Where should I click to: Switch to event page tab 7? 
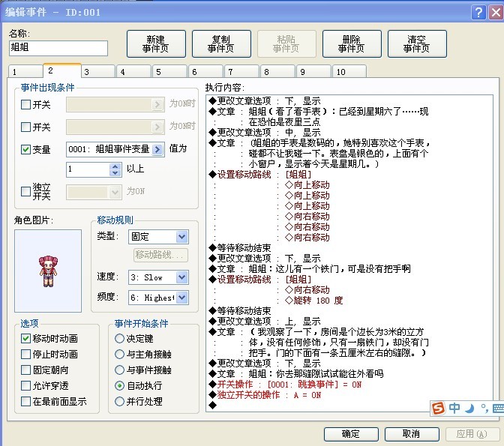click(241, 72)
